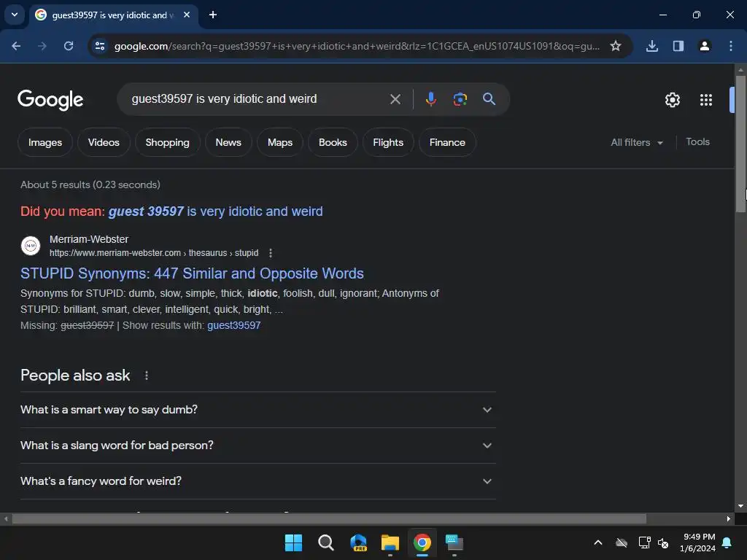Expand 'What is a slang word for bad person?'
Viewport: 747px width, 560px height.
258,446
